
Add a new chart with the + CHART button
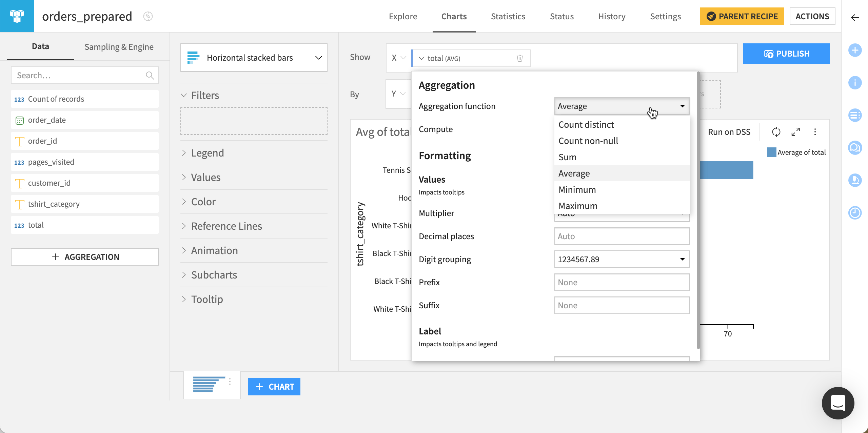(274, 386)
